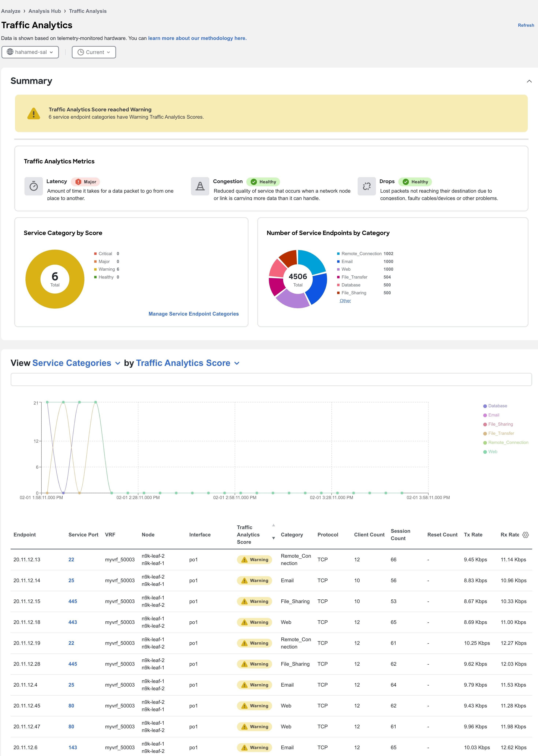Click the 10.25 Kbps Tx Rate value
Image resolution: width=538 pixels, height=756 pixels.
point(477,643)
